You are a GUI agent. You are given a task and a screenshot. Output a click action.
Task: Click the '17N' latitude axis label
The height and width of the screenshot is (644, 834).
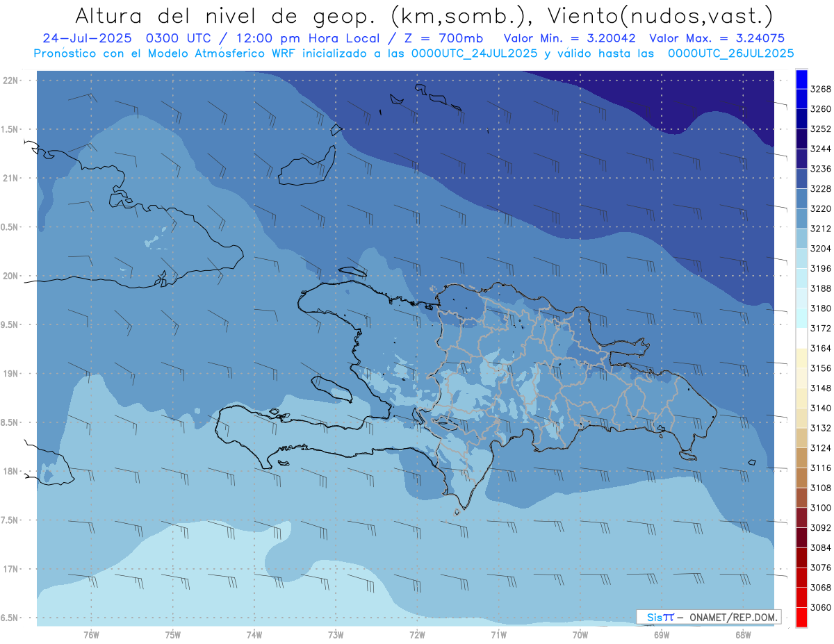(x=11, y=569)
